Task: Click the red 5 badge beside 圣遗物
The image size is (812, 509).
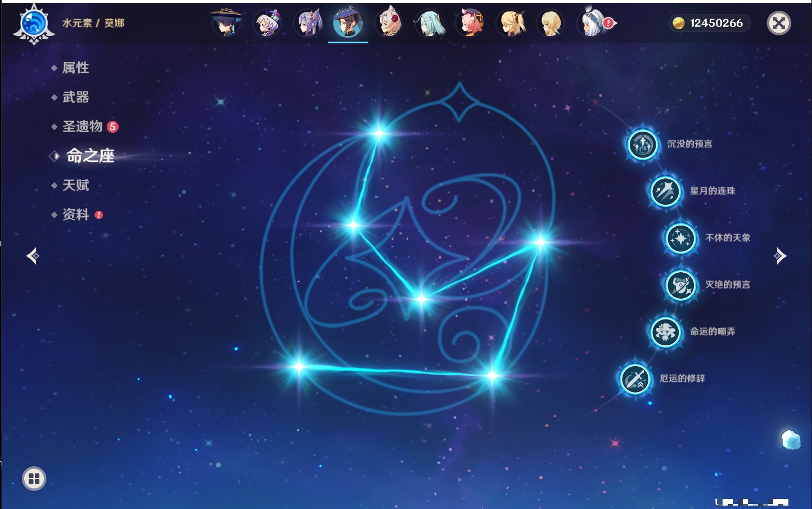Action: click(x=112, y=127)
